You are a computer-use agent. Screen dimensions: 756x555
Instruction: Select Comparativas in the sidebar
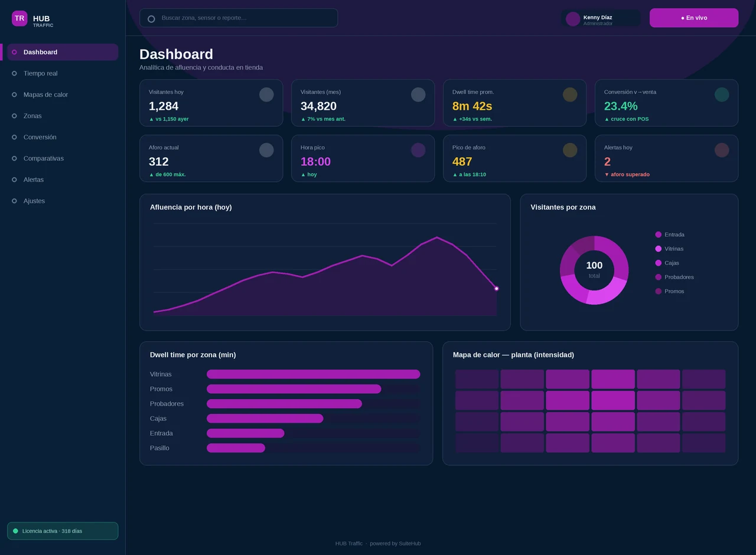(63, 158)
